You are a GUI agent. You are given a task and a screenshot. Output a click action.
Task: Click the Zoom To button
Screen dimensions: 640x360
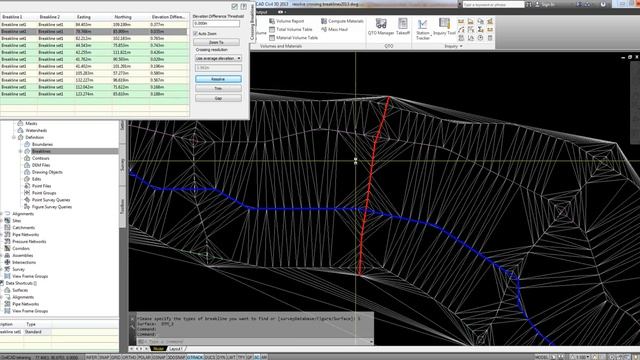[x=216, y=42]
